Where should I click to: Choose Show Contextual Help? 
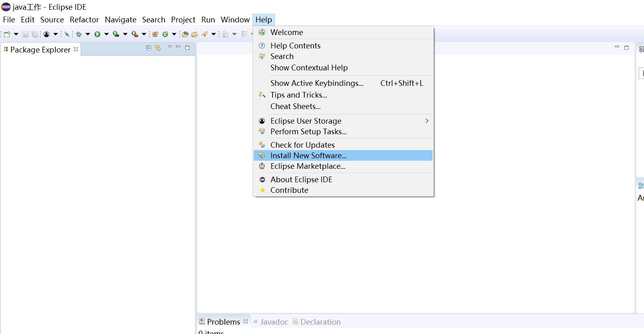[343, 68]
